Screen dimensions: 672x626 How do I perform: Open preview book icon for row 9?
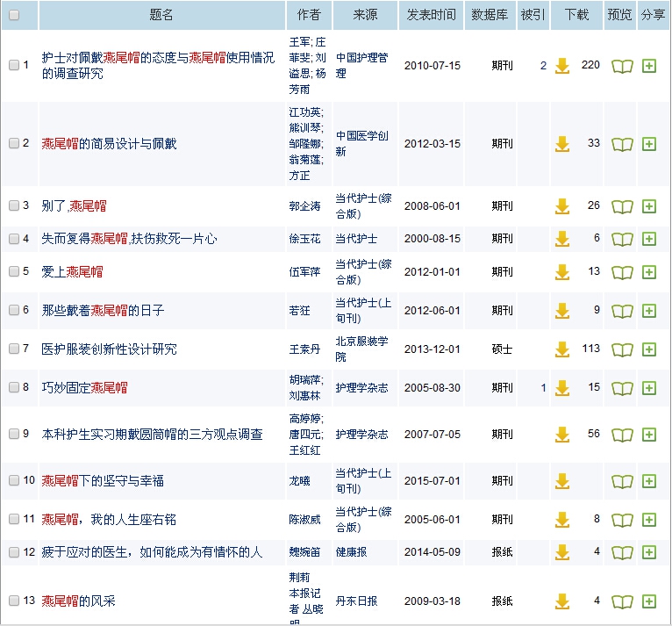622,435
